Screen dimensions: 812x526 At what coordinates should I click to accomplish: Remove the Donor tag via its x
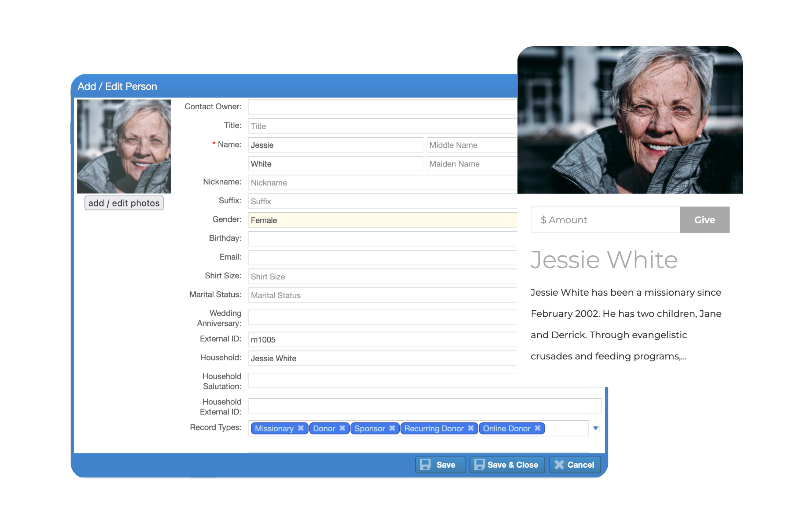pyautogui.click(x=342, y=428)
